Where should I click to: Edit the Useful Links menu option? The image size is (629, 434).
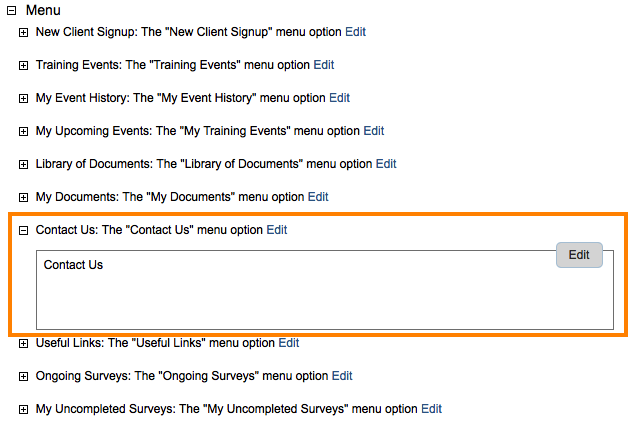[288, 343]
